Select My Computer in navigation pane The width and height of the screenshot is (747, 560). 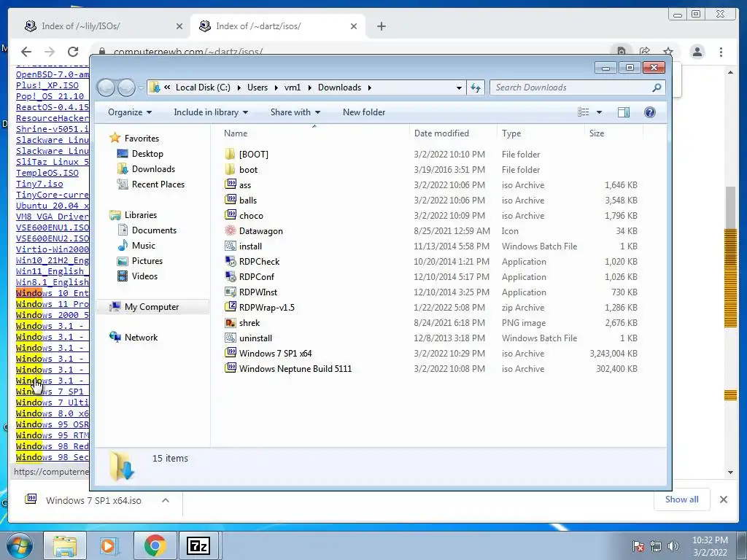(152, 307)
